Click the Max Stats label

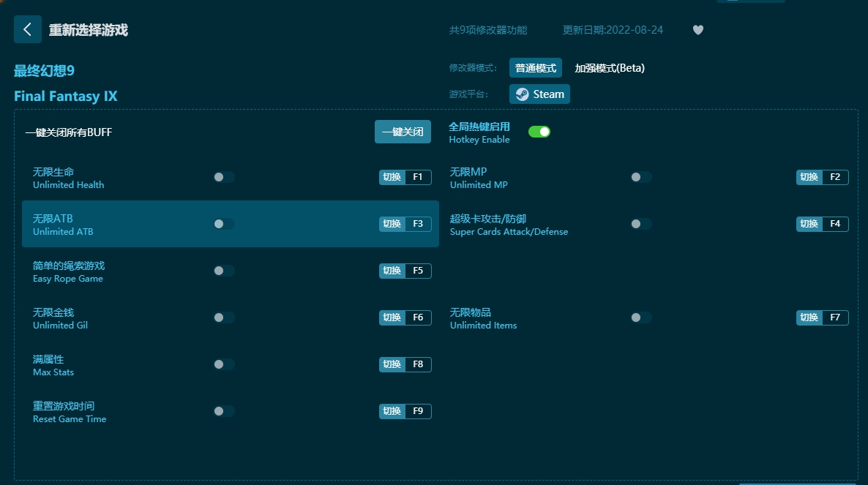pyautogui.click(x=53, y=372)
